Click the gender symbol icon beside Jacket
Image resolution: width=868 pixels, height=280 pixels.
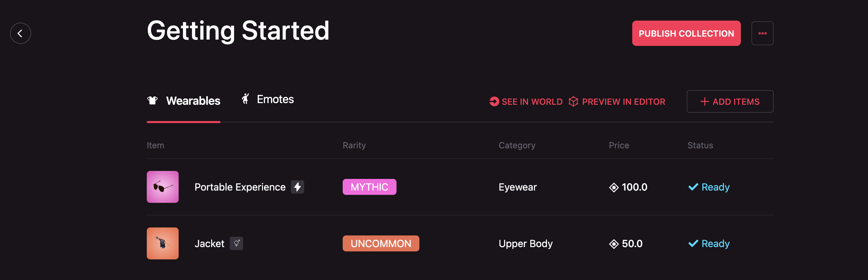[236, 243]
